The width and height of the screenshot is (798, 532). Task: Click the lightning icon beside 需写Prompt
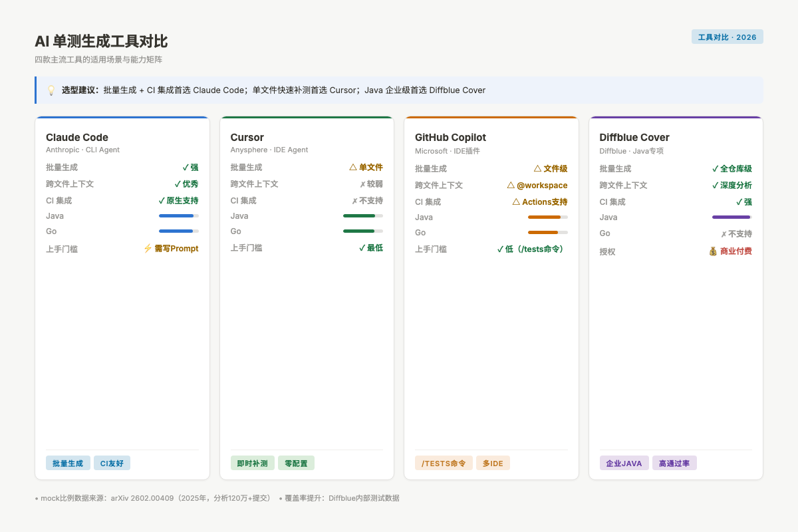pyautogui.click(x=148, y=248)
